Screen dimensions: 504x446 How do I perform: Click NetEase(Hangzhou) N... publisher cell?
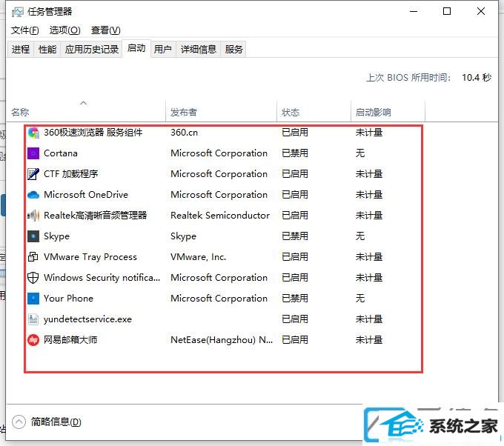tap(222, 339)
